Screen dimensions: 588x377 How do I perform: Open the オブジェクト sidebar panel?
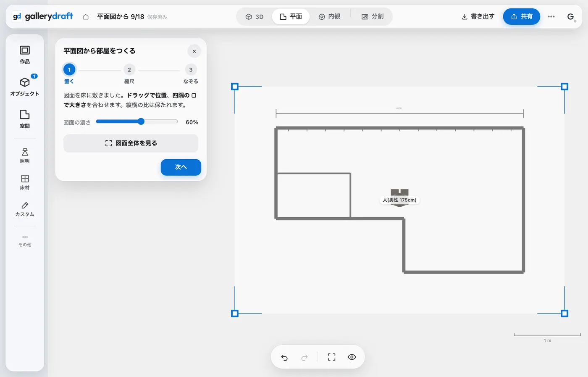click(x=25, y=87)
